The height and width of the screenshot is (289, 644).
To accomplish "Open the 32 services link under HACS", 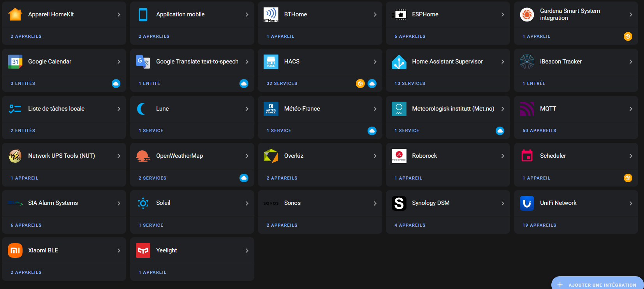I will [x=282, y=83].
